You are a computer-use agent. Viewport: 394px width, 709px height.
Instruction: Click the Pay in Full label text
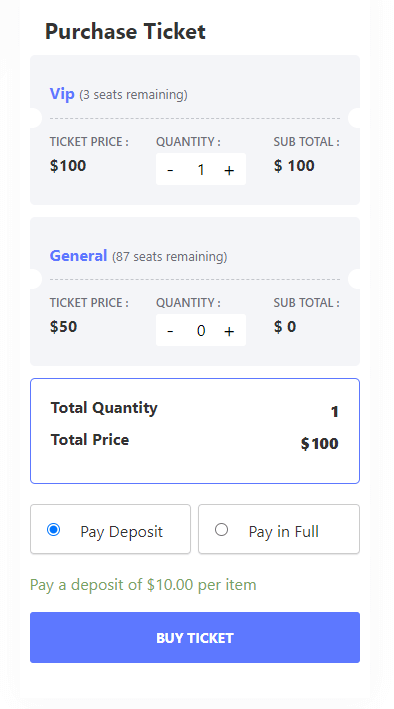point(284,531)
